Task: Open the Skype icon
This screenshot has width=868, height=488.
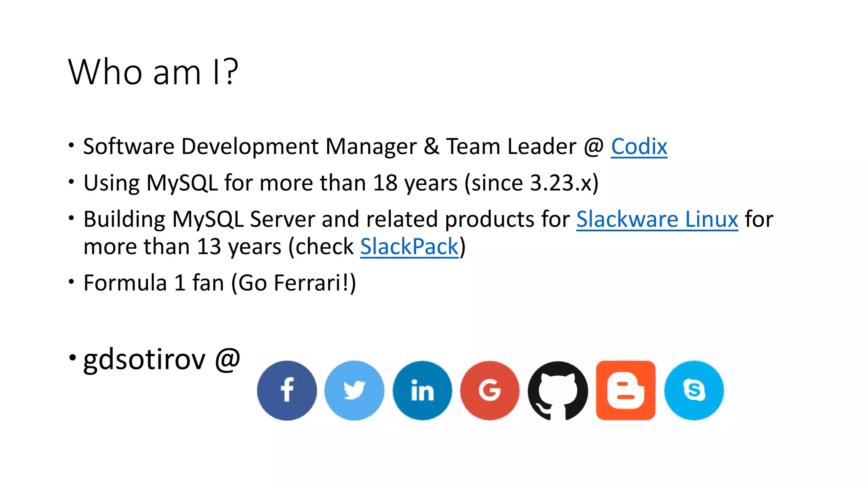Action: click(x=694, y=390)
